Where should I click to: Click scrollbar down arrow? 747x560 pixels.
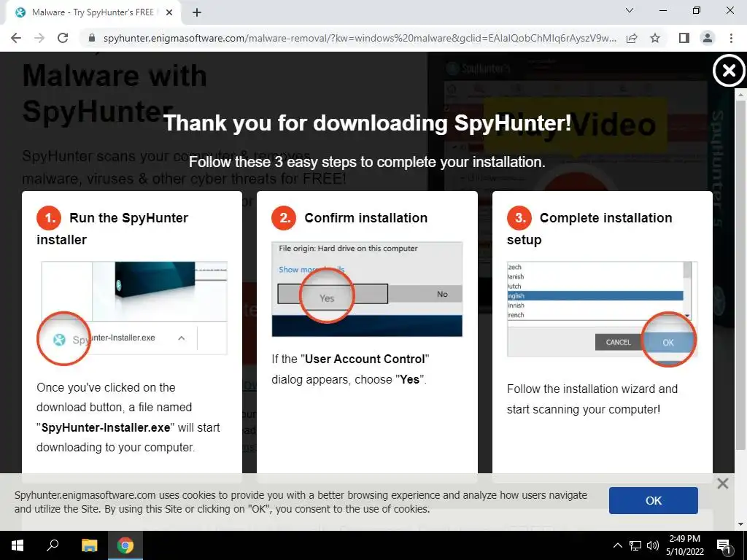pyautogui.click(x=741, y=524)
